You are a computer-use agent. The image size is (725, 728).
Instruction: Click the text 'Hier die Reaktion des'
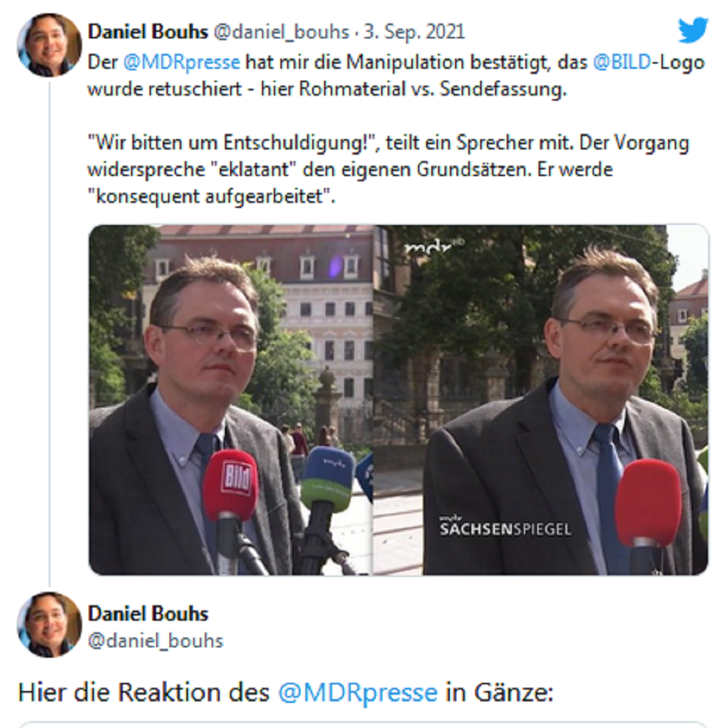tap(144, 692)
